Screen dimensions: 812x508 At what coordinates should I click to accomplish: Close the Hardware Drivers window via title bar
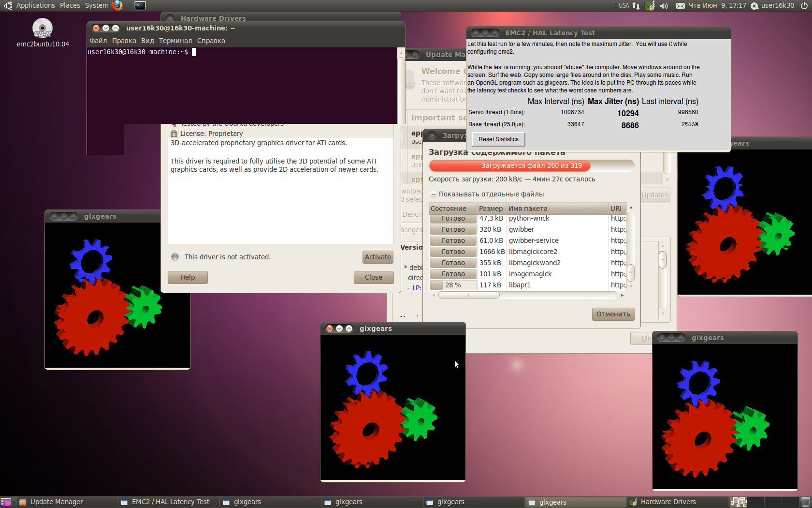170,18
